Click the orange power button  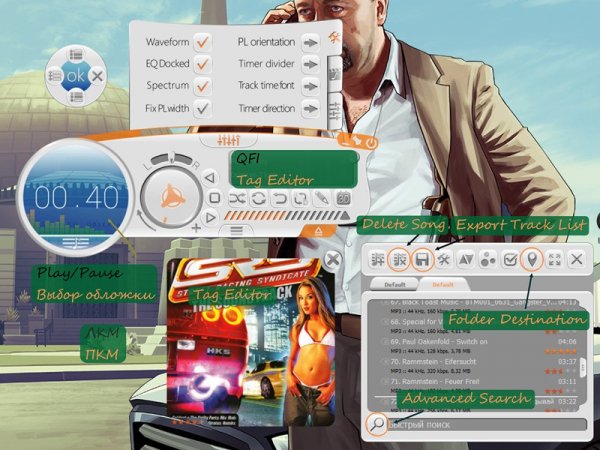click(x=370, y=143)
